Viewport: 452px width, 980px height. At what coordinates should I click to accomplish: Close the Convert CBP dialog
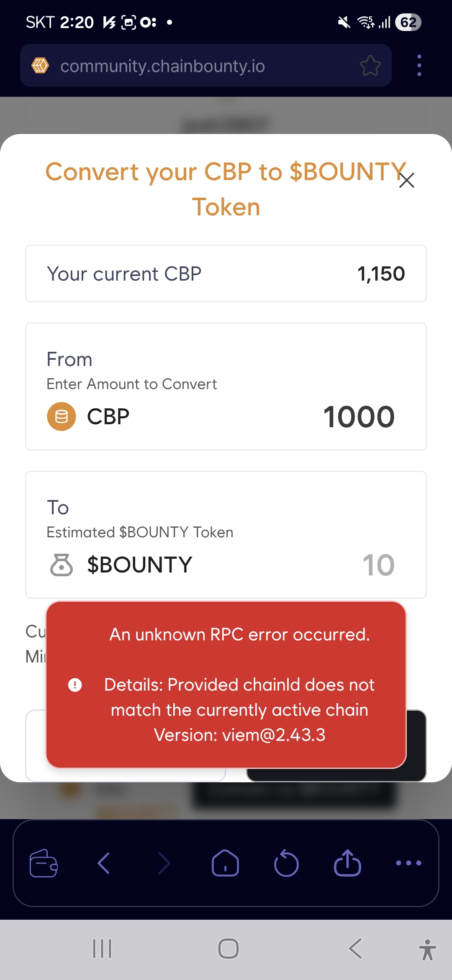407,180
